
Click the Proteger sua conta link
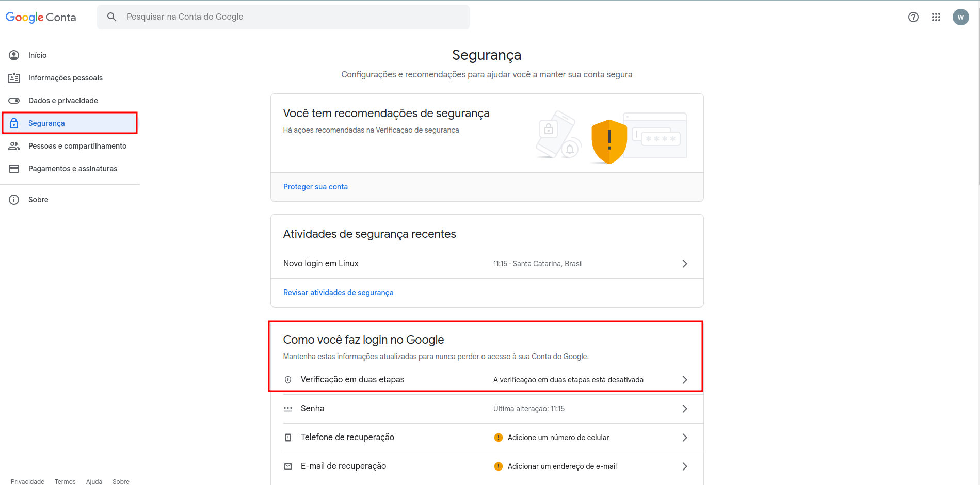(x=315, y=187)
